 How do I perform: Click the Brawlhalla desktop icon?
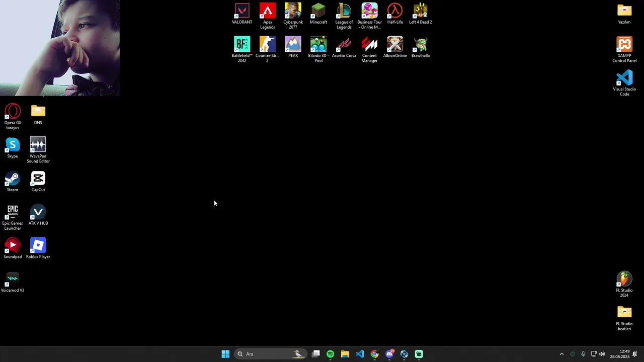(421, 47)
